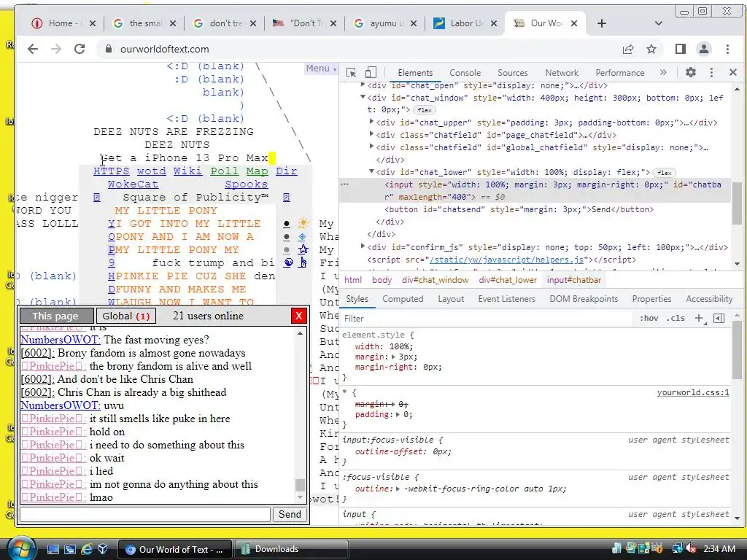Click the chat Send button

290,514
